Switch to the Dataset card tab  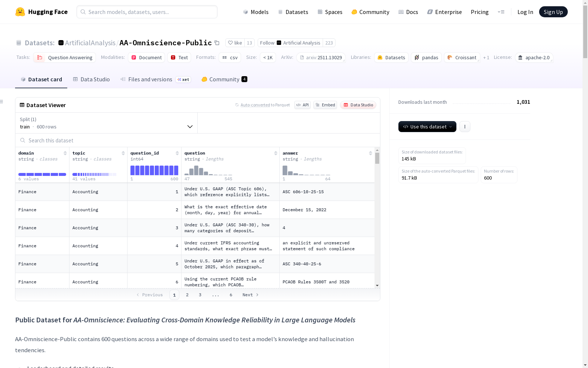41,79
